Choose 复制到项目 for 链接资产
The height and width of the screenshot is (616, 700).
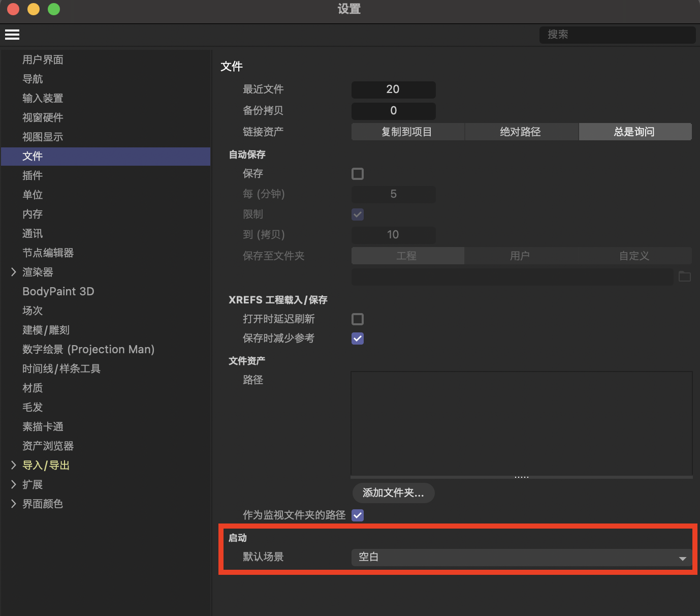(407, 132)
